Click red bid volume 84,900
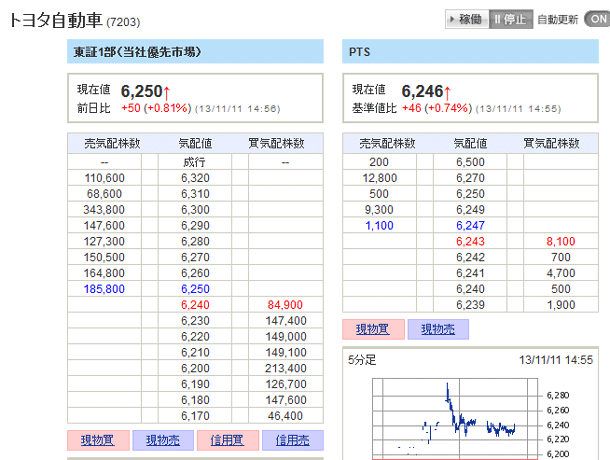Viewport: 610px width, 460px height. (x=285, y=305)
